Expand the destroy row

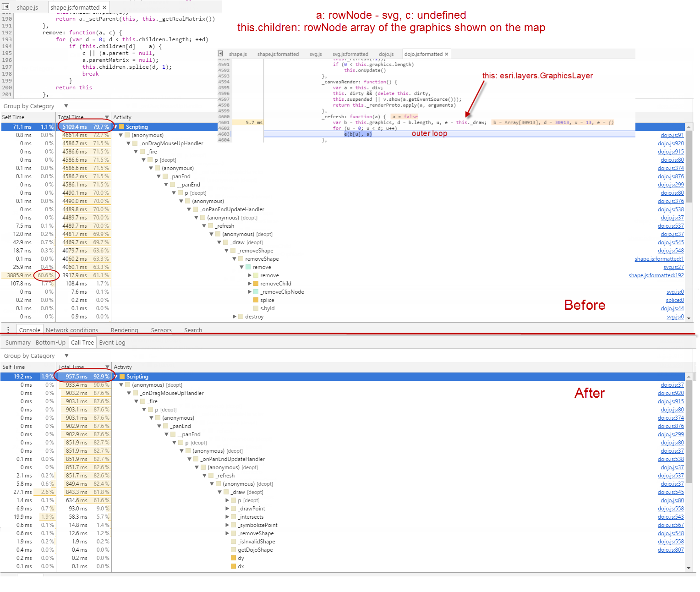point(235,317)
